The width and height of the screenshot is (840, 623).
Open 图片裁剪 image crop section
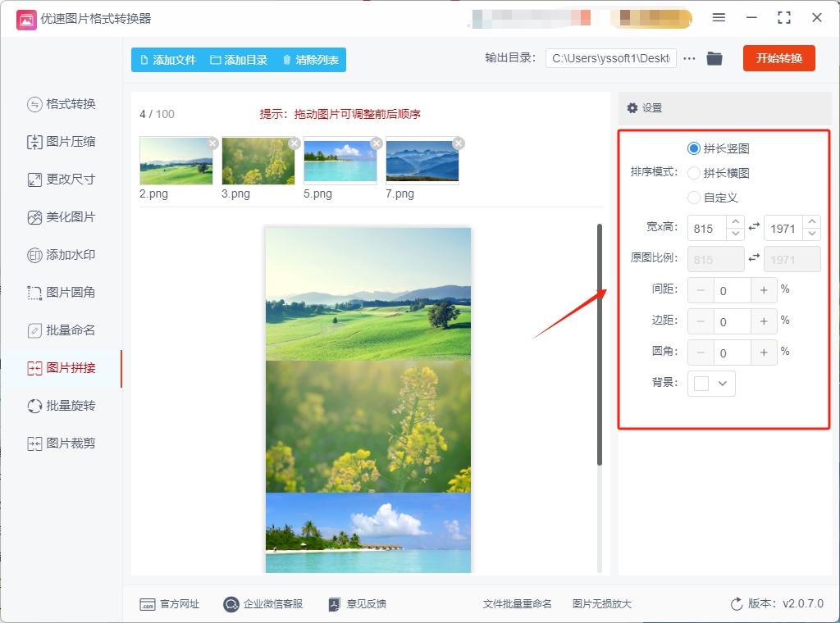point(61,443)
